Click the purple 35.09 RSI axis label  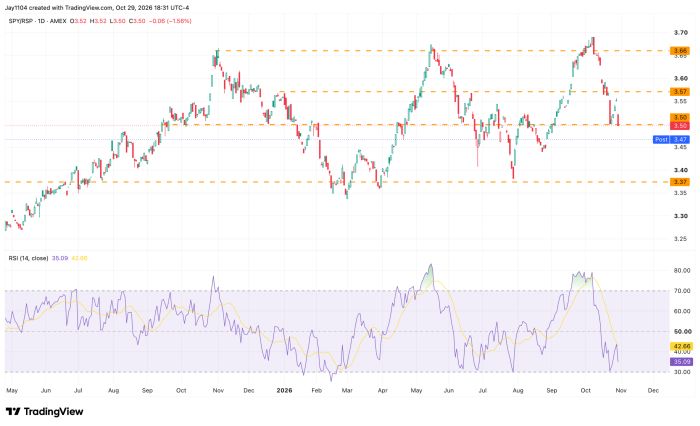pos(682,362)
